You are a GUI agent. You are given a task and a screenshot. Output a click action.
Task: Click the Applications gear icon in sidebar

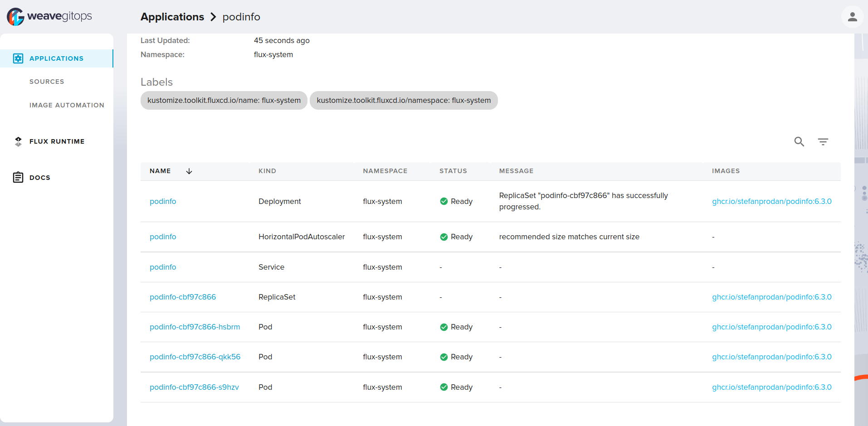18,58
